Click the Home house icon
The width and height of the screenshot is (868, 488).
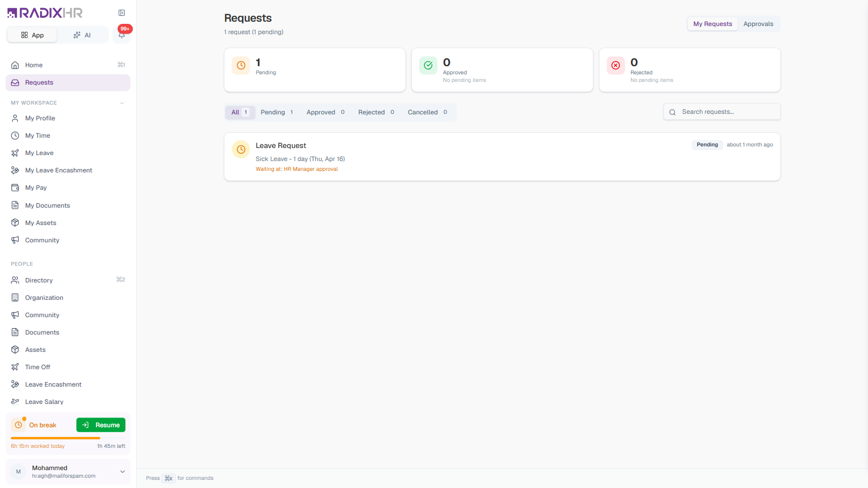(x=15, y=65)
